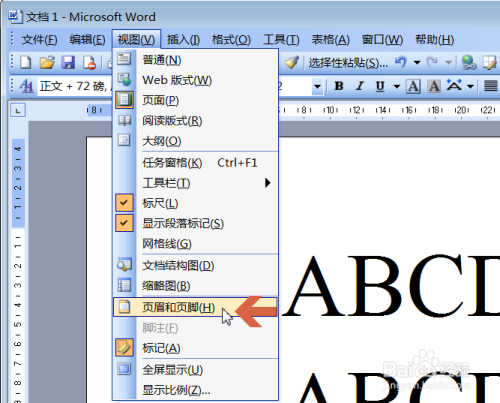Apply Underline formatting button
The image size is (500, 403).
click(380, 86)
